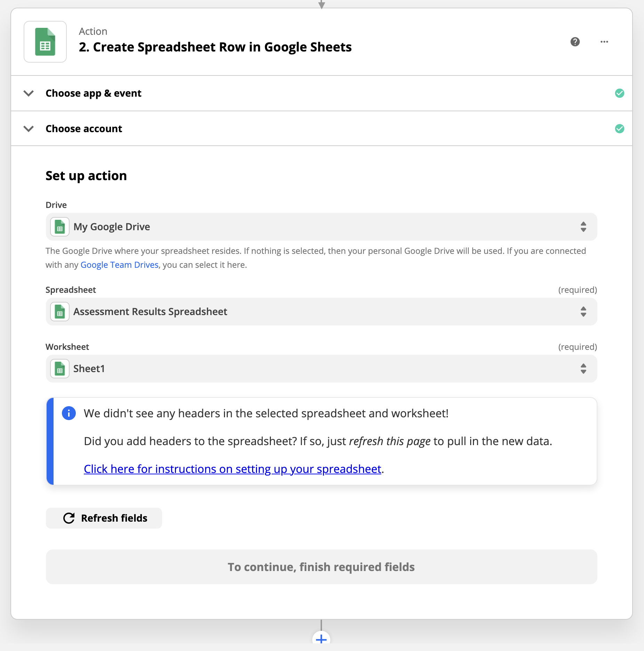This screenshot has width=644, height=651.
Task: Click the To continue, finish required fields button
Action: pos(321,567)
